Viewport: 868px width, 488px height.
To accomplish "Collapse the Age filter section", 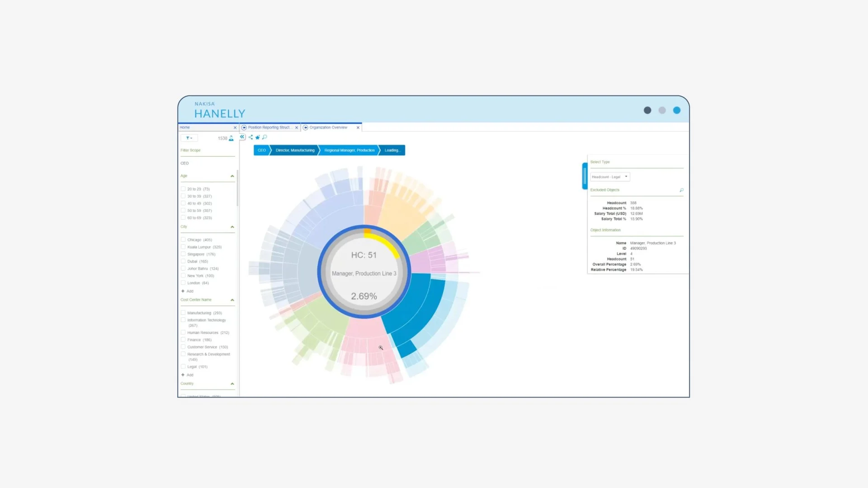I will 232,176.
